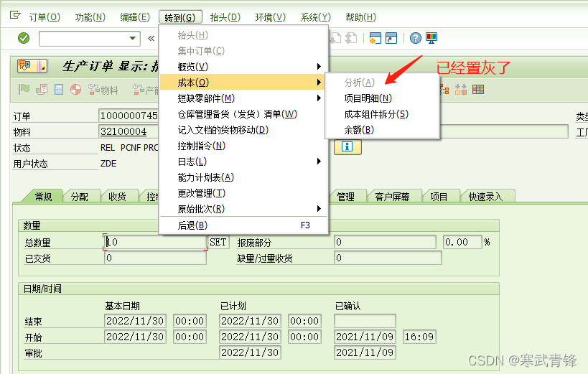The image size is (588, 374).
Task: Switch to the 管理 tab
Action: click(345, 197)
